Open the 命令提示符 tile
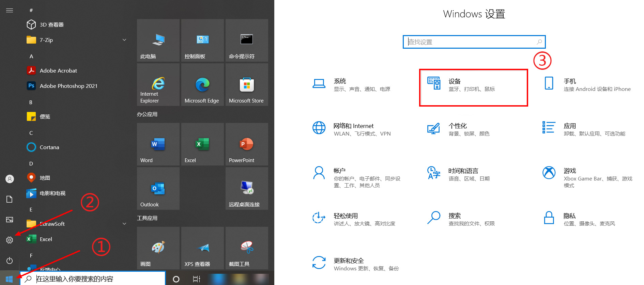Image resolution: width=644 pixels, height=285 pixels. 247,41
